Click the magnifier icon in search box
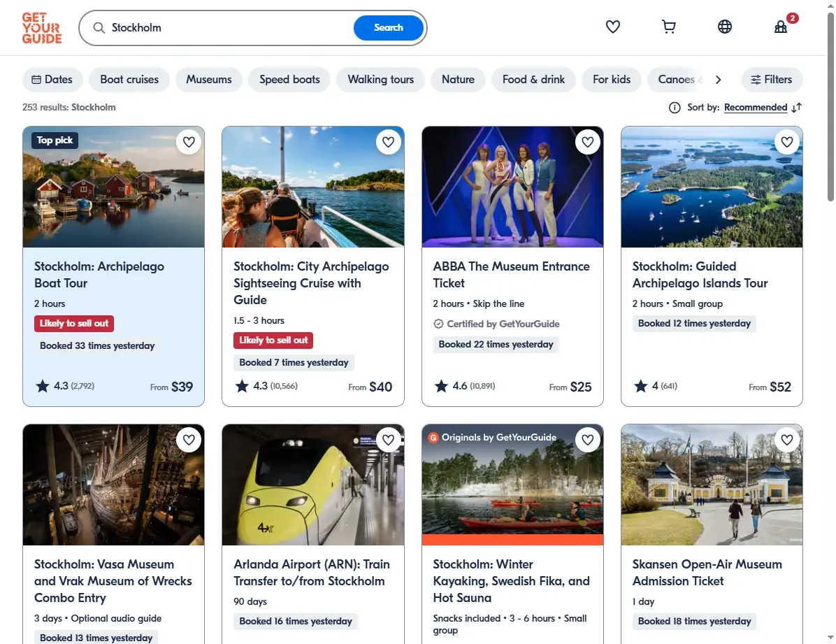 coord(99,28)
